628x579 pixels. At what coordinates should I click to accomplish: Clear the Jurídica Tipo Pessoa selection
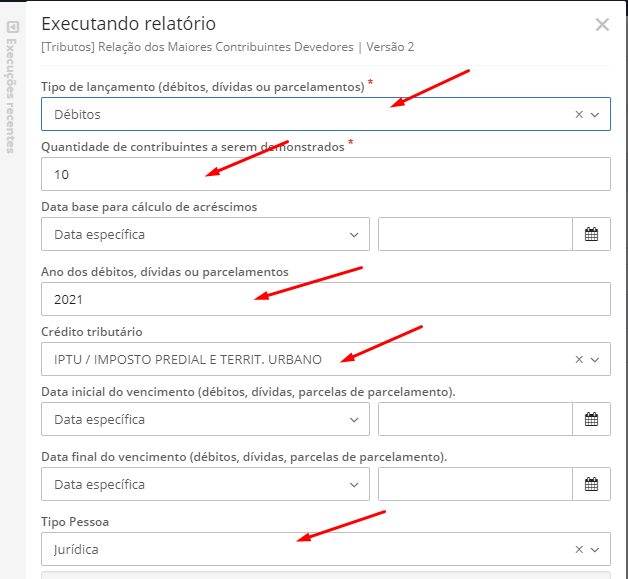pos(579,549)
